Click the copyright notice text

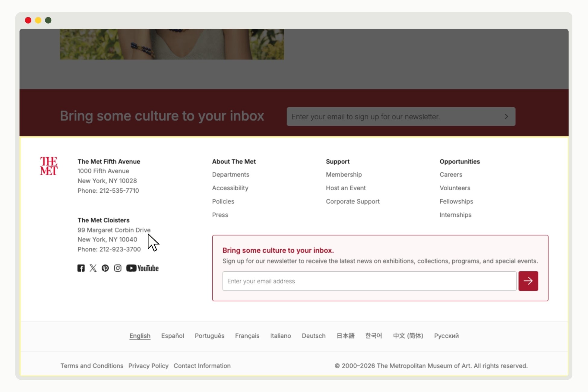431,366
